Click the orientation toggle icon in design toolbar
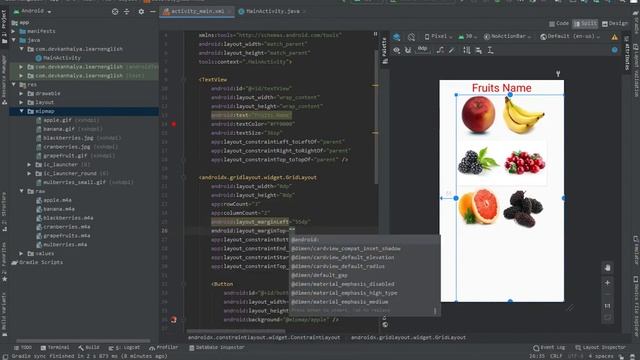 [411, 37]
